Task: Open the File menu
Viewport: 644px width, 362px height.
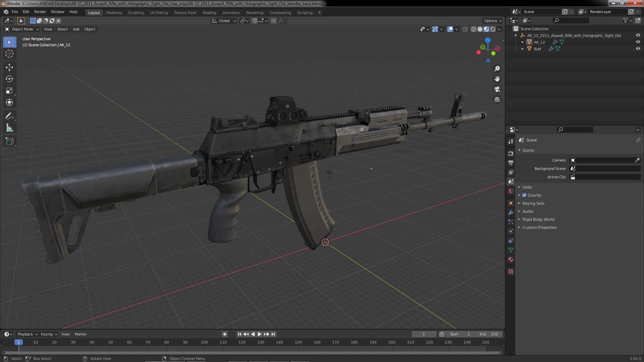Action: [x=15, y=12]
